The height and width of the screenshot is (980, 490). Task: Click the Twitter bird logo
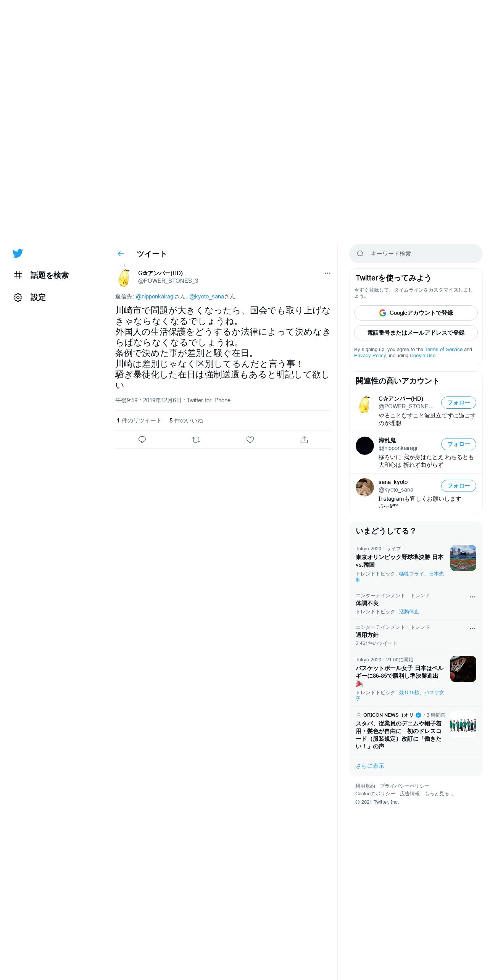pyautogui.click(x=18, y=253)
